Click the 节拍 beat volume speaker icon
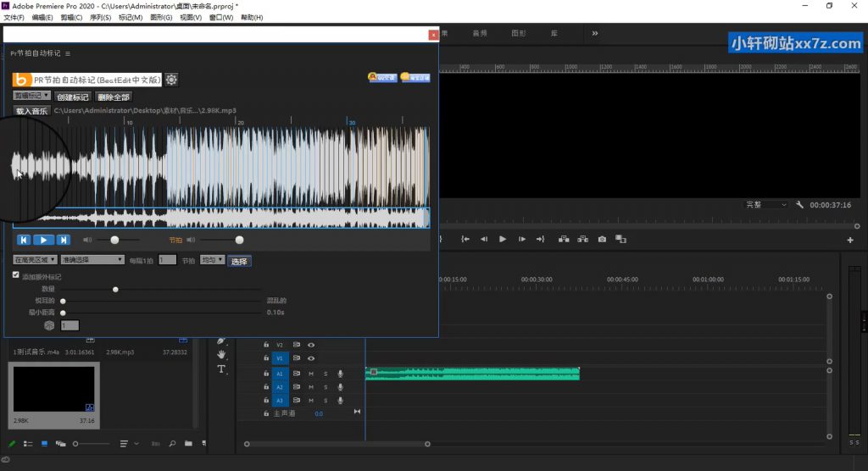868x471 pixels. (x=191, y=240)
